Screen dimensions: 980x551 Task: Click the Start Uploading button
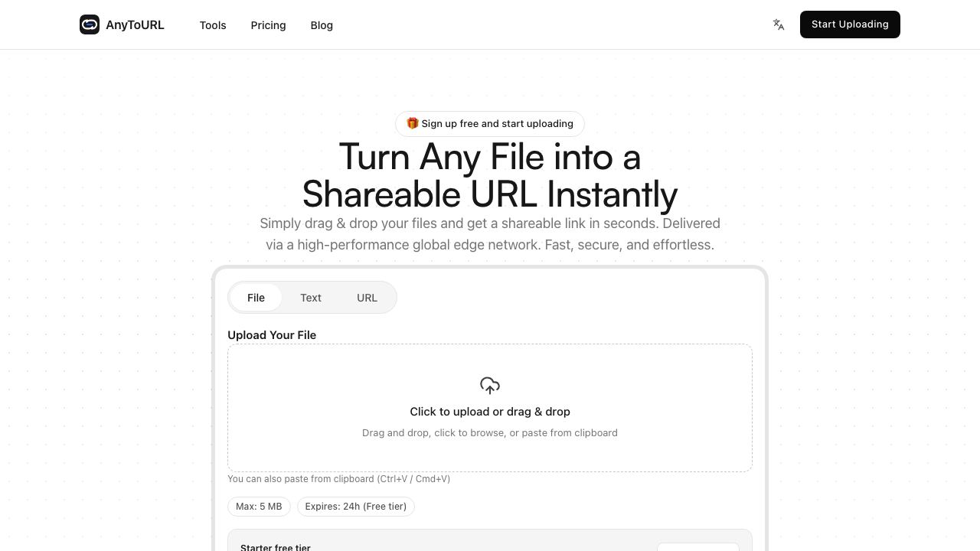pos(850,24)
